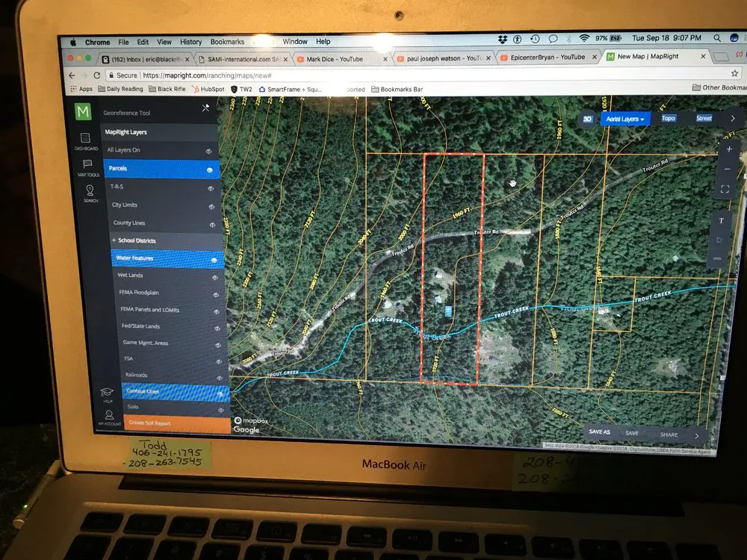Image resolution: width=747 pixels, height=560 pixels.
Task: Click Create Soil Report
Action: coord(177,423)
